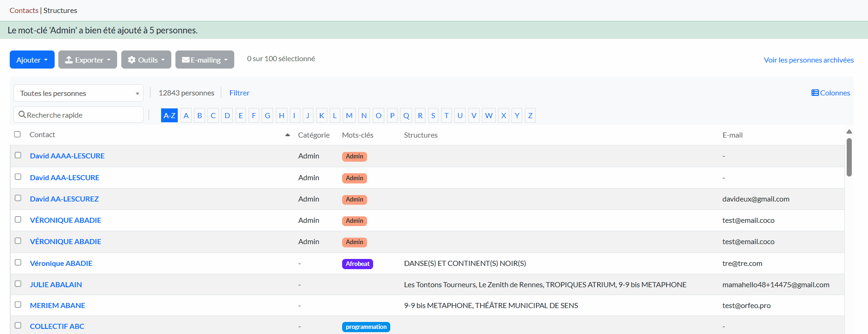Click the sort arrow beside Contact header

(287, 135)
